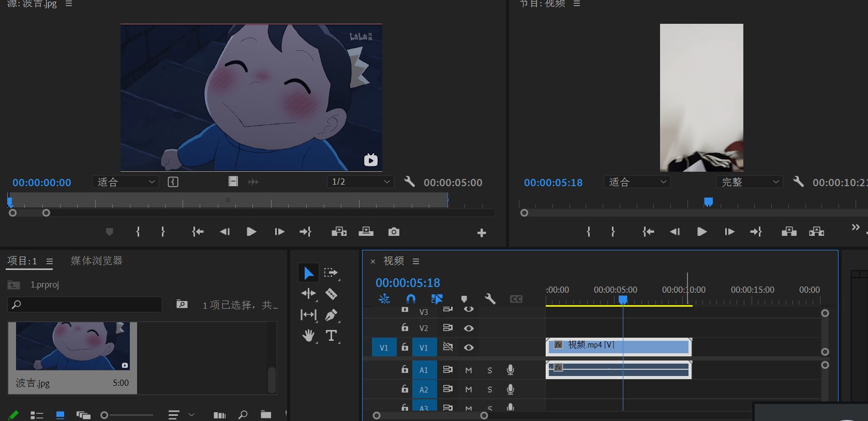This screenshot has height=421, width=868.
Task: Export frame with Source monitor camera icon
Action: point(394,232)
